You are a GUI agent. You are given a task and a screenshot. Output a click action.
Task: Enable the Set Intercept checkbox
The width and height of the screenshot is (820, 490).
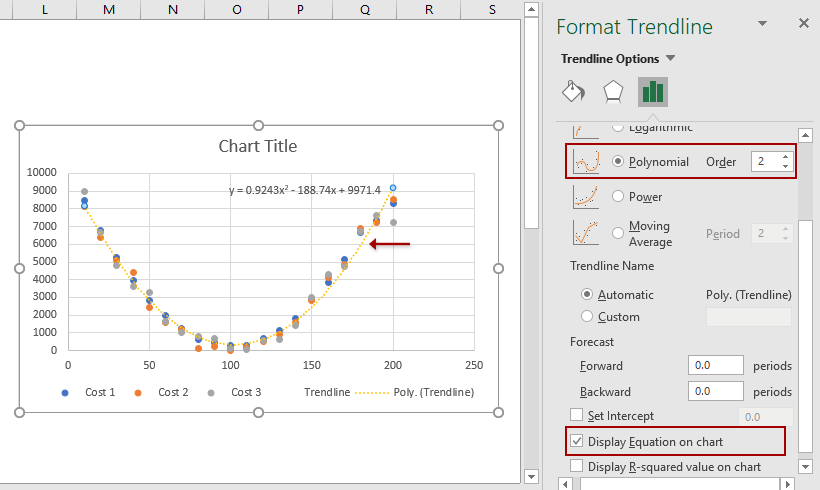(576, 415)
